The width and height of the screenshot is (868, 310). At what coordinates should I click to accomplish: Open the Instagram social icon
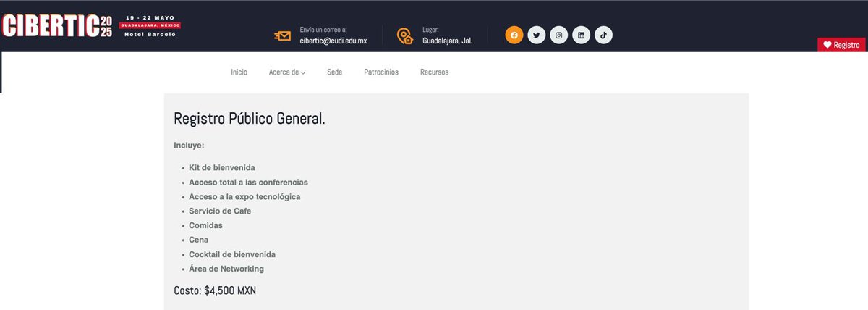(558, 35)
